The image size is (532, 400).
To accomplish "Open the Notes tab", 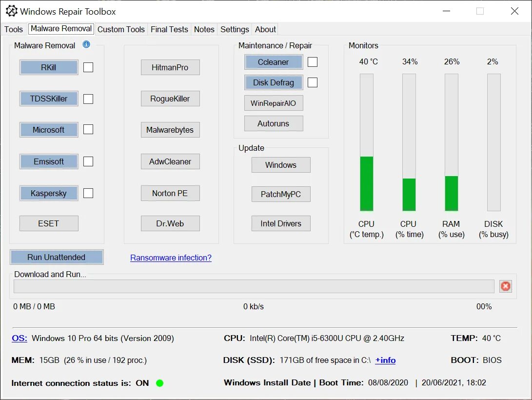I will [204, 30].
